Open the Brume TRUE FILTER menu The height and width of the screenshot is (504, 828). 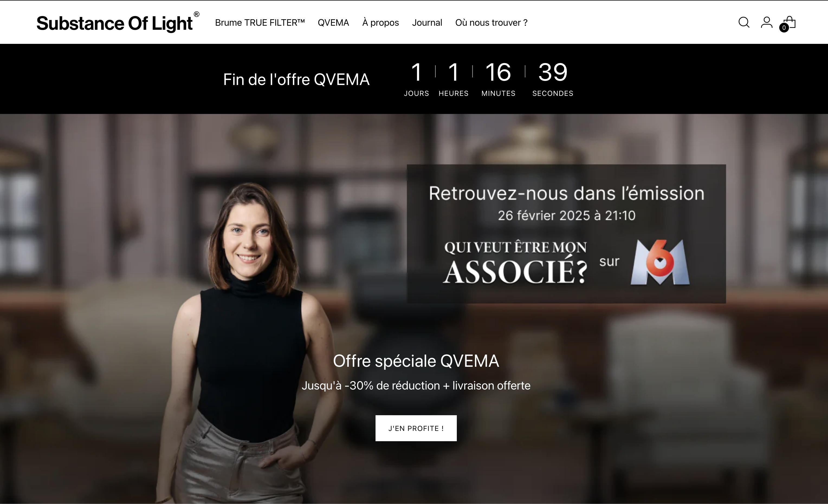pyautogui.click(x=260, y=22)
